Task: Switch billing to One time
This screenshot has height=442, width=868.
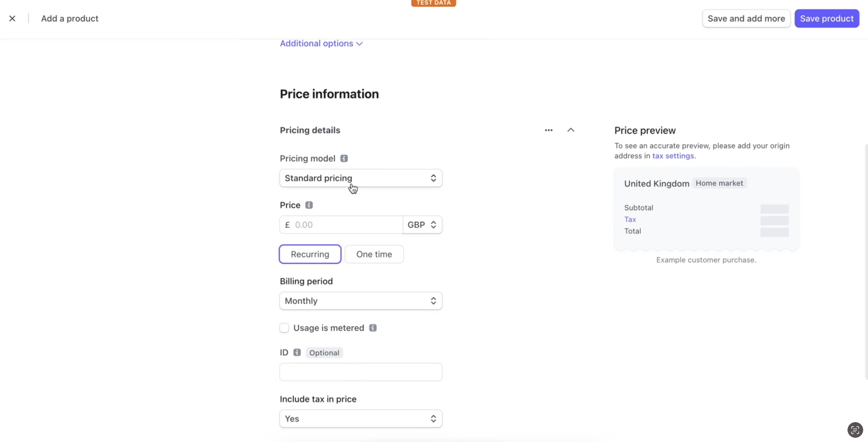Action: coord(374,254)
